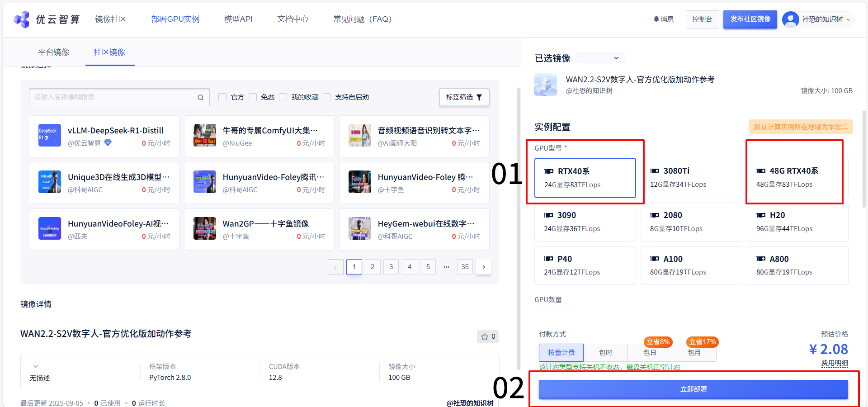Click the 消息 notification bell icon

[x=656, y=19]
